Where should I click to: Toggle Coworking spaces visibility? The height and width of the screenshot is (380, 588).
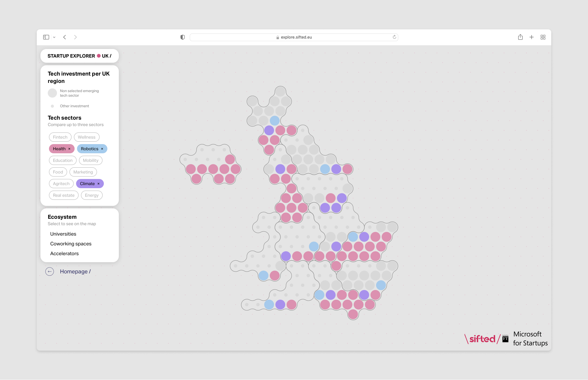tap(71, 244)
